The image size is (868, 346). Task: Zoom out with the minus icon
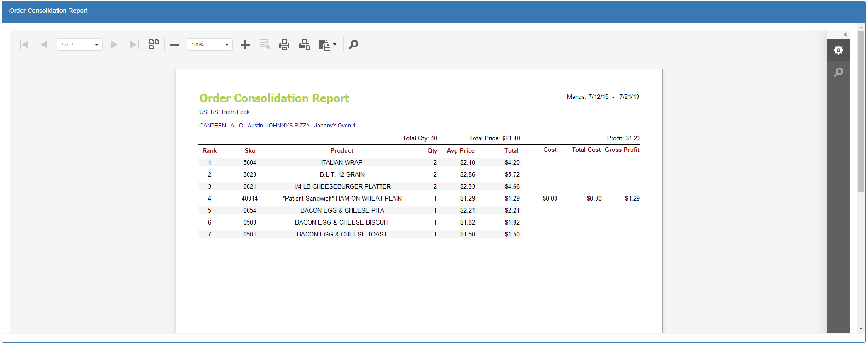174,45
